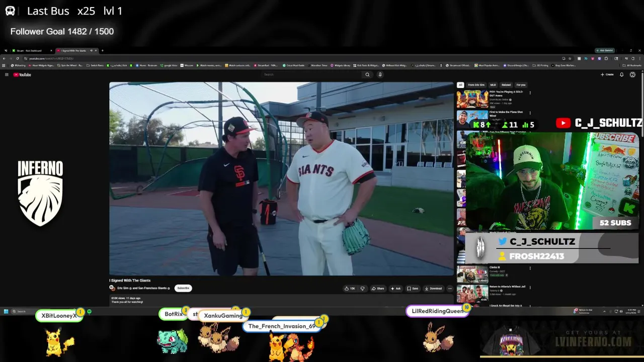Open the google Voice bookmark
This screenshot has width=644, height=362.
click(169, 65)
